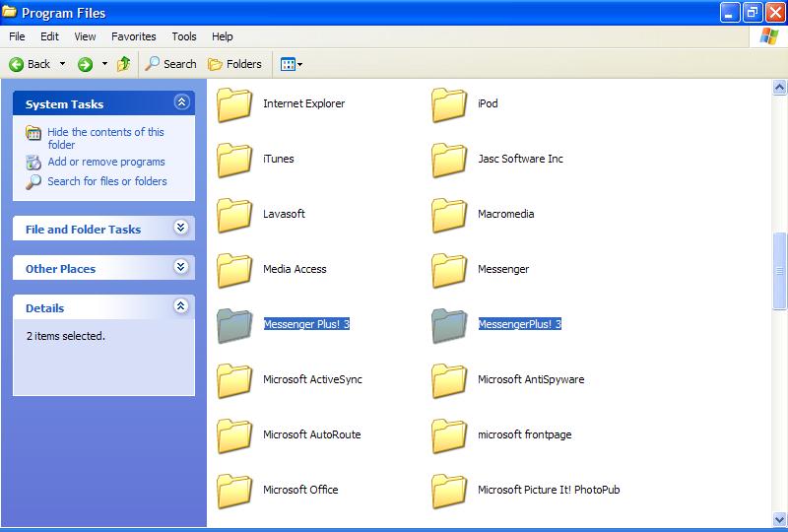Click the vertical scrollbar thumb
The width and height of the screenshot is (788, 532).
pyautogui.click(x=779, y=271)
